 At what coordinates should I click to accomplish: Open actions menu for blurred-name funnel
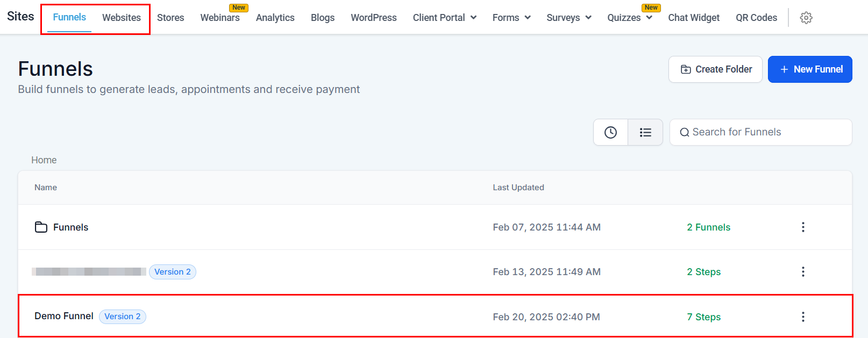pyautogui.click(x=803, y=272)
